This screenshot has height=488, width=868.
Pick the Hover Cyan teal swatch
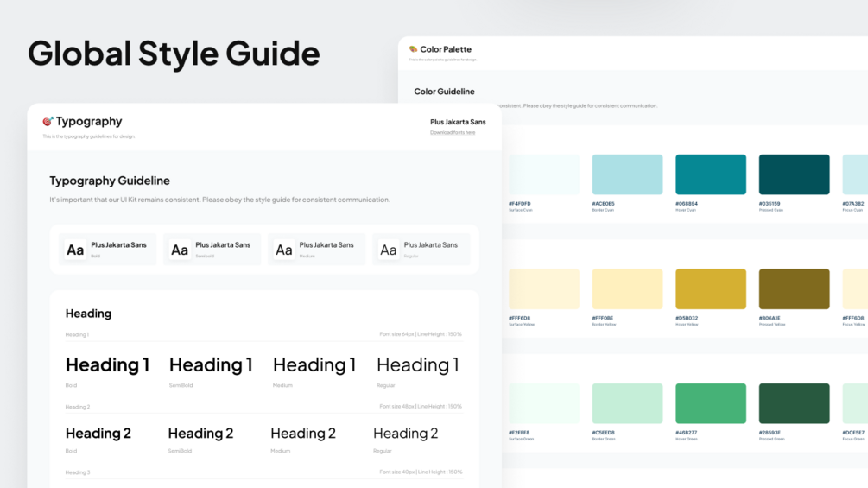(711, 174)
